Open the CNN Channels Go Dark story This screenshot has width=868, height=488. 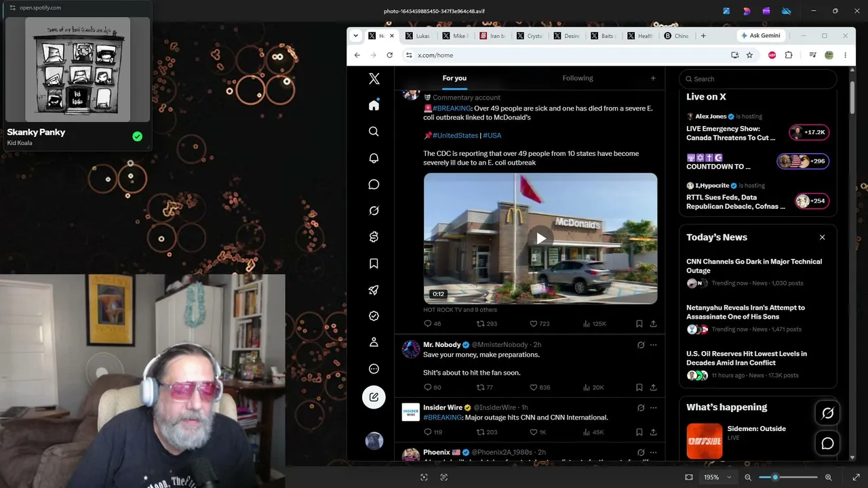coord(757,272)
